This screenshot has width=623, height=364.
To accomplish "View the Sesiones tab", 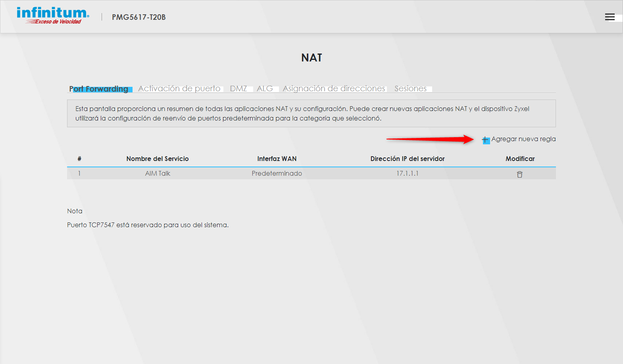I will [x=410, y=88].
